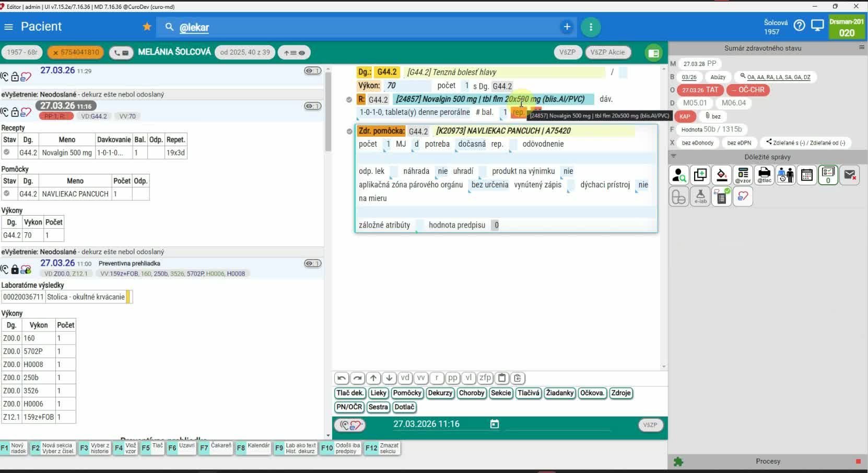Open the three-dot more options menu

[x=591, y=27]
